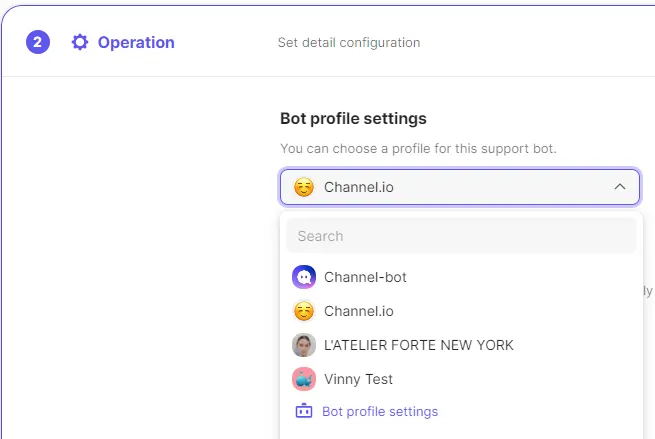This screenshot has width=655, height=439.
Task: Click the "Set detail configuration" subtitle
Action: click(348, 43)
